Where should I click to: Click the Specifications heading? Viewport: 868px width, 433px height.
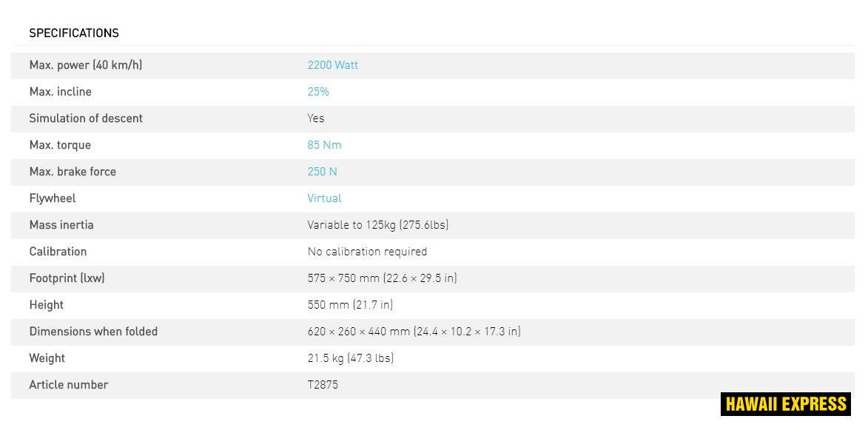(74, 33)
